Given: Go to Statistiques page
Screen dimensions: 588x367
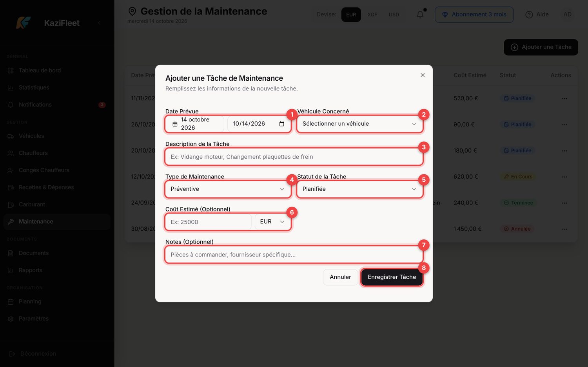Looking at the screenshot, I should [57, 88].
